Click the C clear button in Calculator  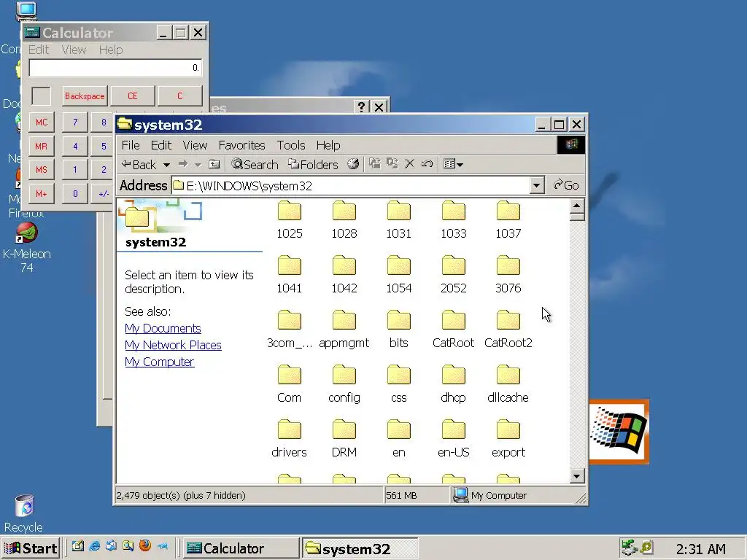(x=180, y=96)
